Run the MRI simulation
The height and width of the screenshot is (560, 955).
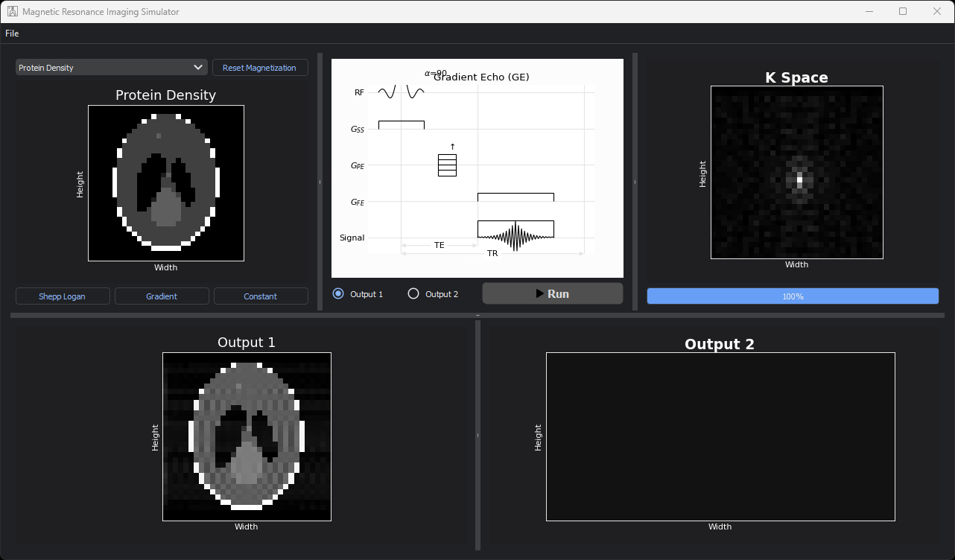tap(553, 293)
